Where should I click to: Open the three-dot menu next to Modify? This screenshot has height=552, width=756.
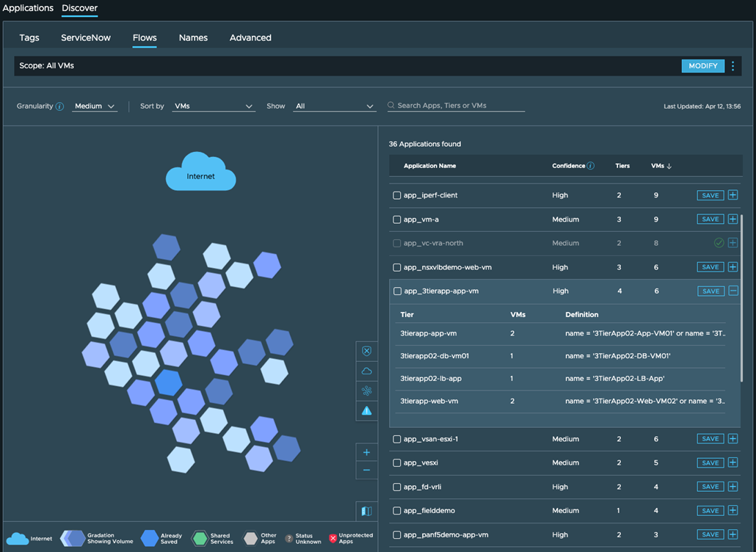[733, 66]
